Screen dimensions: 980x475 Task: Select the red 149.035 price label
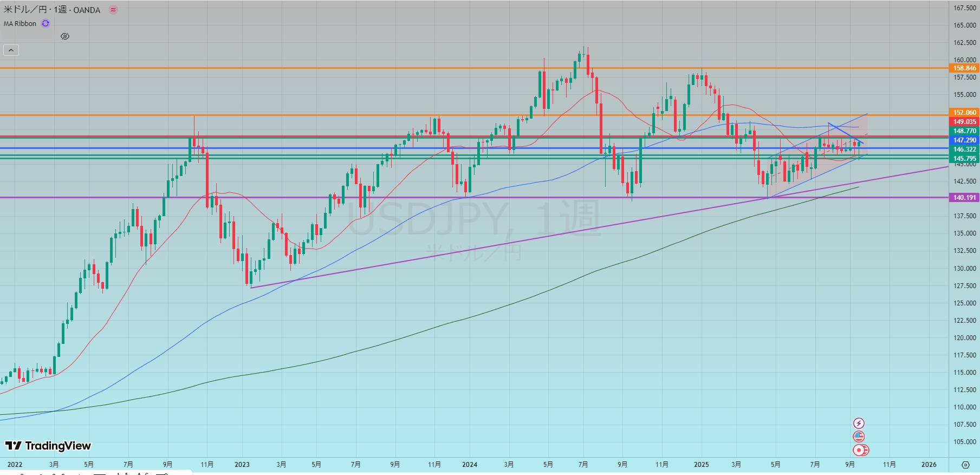click(964, 122)
